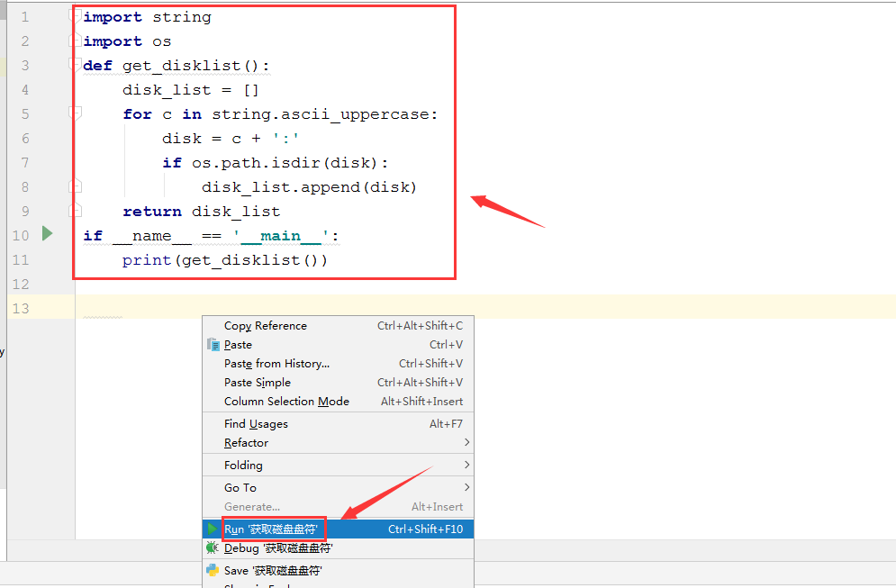896x588 pixels.
Task: Click the greyed Generate… entry
Action: point(338,506)
